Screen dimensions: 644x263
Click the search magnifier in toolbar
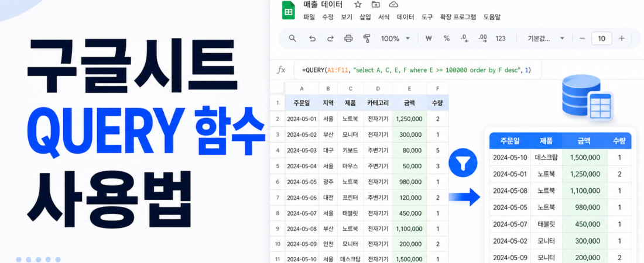click(x=292, y=38)
